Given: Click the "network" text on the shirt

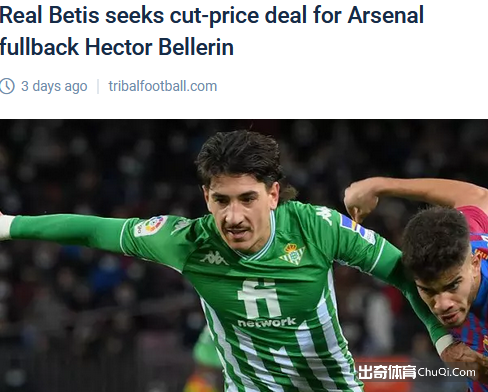Looking at the screenshot, I should 266,322.
